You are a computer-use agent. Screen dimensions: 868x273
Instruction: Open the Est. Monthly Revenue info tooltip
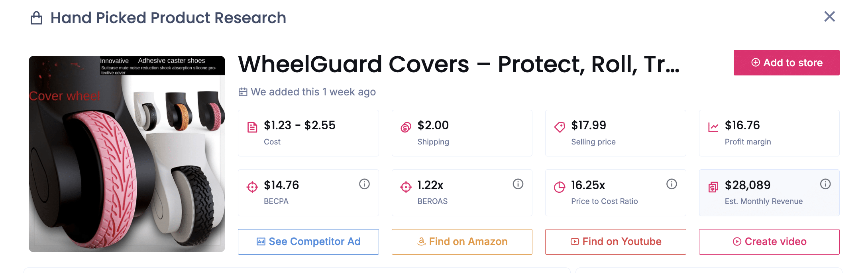(825, 184)
